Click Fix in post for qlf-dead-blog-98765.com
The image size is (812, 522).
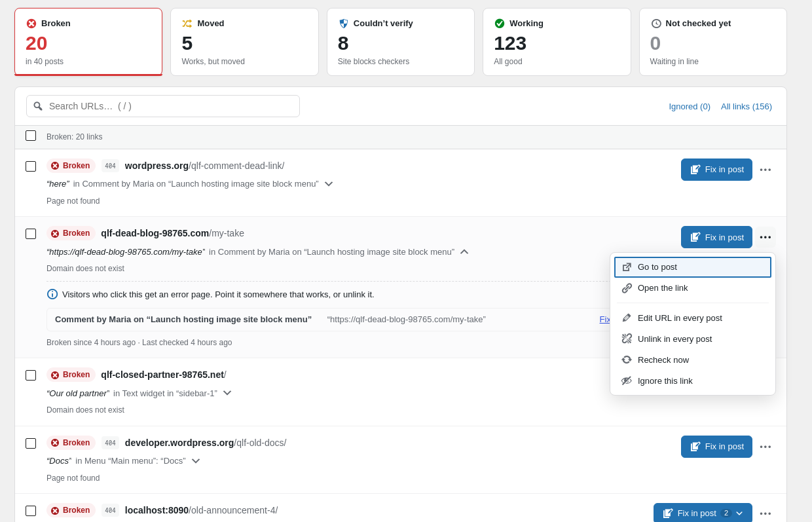[x=716, y=237]
